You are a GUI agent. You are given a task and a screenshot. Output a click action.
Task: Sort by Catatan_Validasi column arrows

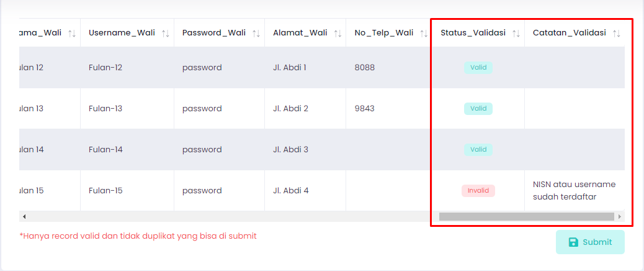tap(617, 34)
